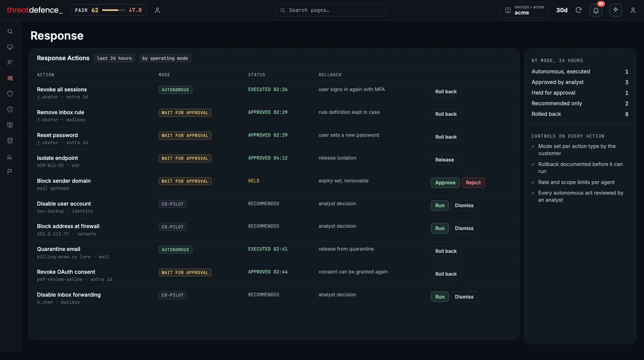The width and height of the screenshot is (644, 360).
Task: Click the by operating mode chip
Action: click(165, 58)
